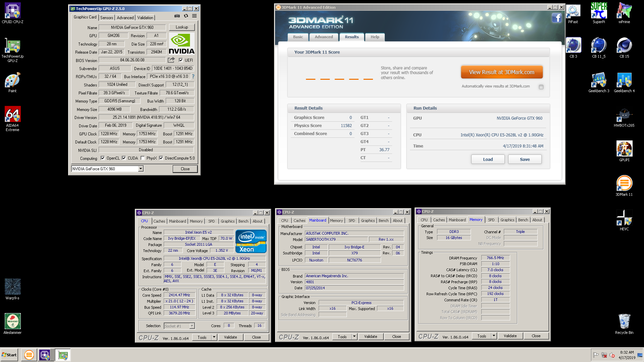The image size is (644, 362).
Task: Click Lookup button in GPU-Z
Action: (x=182, y=27)
